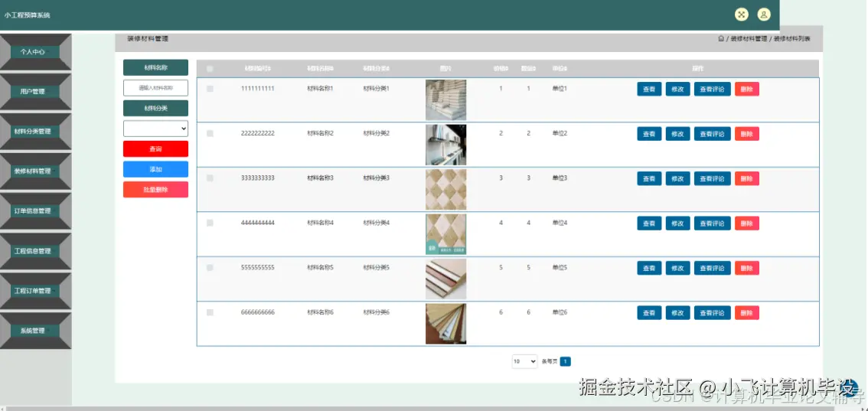The height and width of the screenshot is (411, 868).
Task: Select the cell text 单位5
Action: 560,268
